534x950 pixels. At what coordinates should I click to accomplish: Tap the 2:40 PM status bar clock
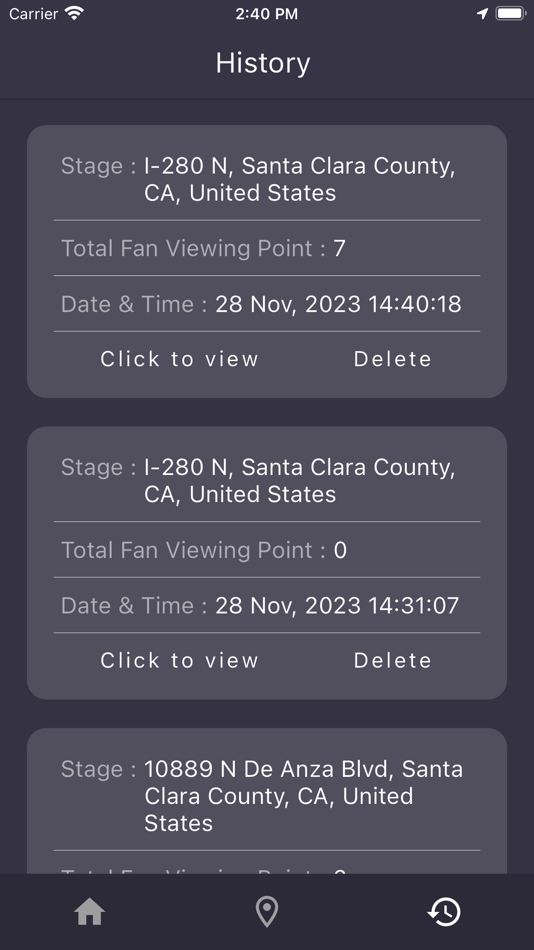coord(267,13)
